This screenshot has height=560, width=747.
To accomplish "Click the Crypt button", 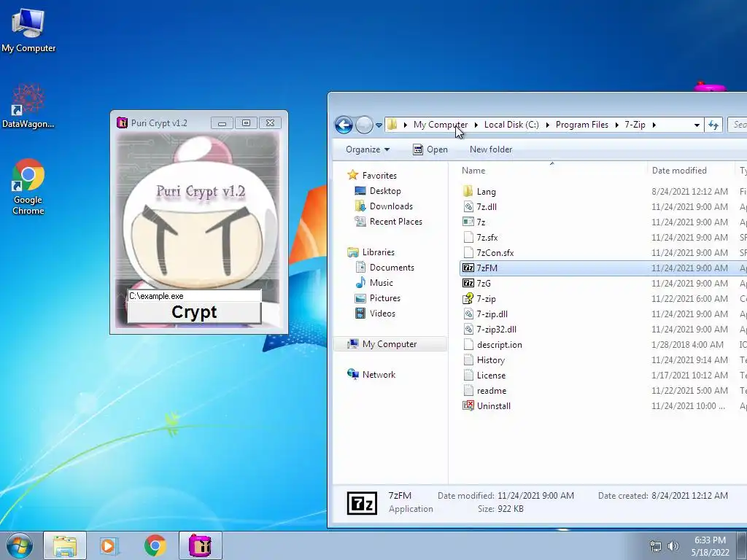I will (x=194, y=312).
